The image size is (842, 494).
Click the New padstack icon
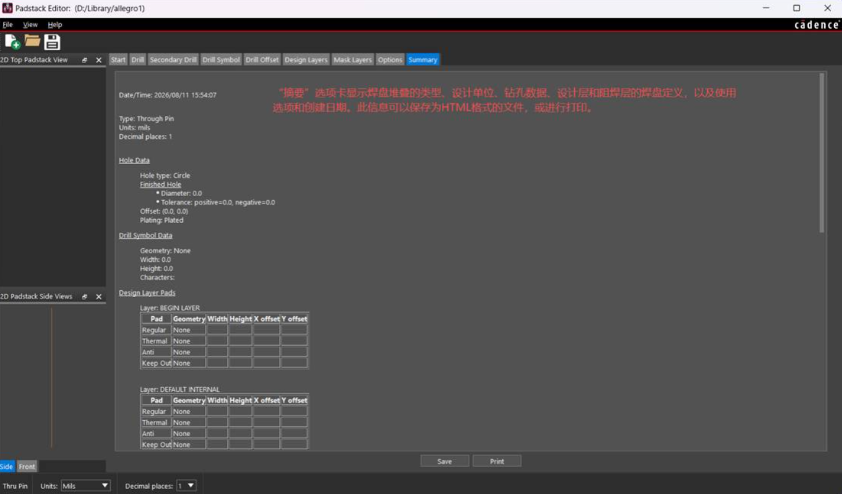click(x=12, y=41)
